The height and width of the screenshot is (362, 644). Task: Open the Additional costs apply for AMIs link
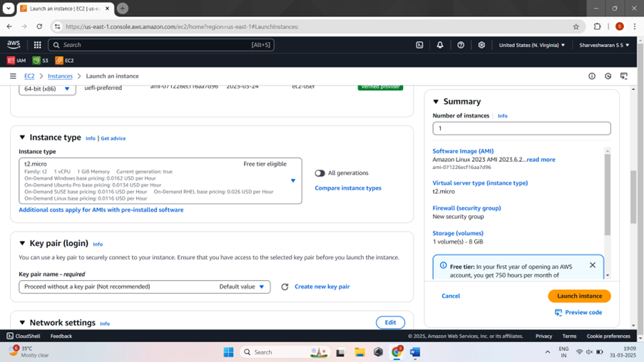[101, 210]
